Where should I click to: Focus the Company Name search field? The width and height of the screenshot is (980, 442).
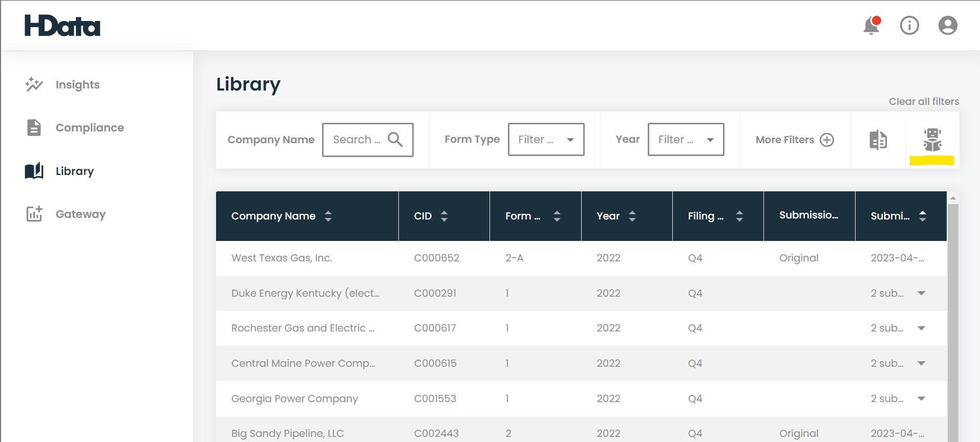click(368, 139)
